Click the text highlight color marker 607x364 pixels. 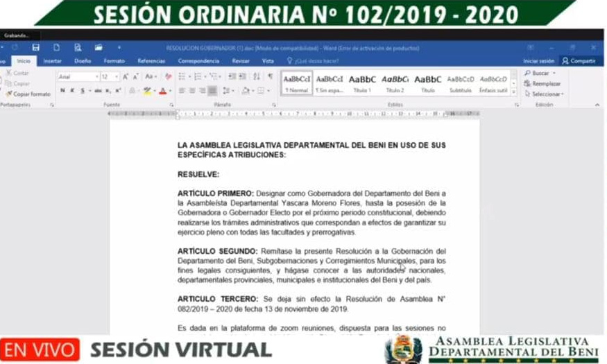(148, 91)
